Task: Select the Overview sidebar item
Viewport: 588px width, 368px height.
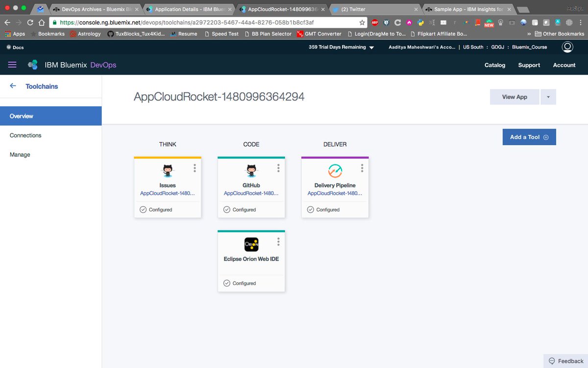Action: click(51, 116)
